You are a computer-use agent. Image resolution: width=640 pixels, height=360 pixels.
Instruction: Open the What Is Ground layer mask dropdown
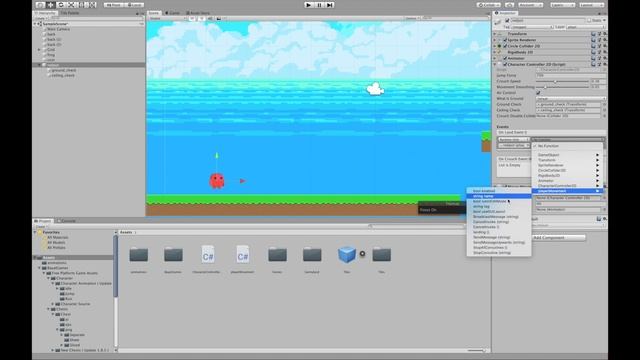[571, 98]
